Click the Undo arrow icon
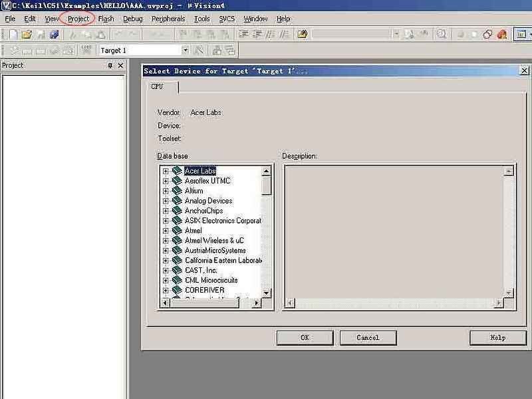The height and width of the screenshot is (399, 532). [x=119, y=34]
